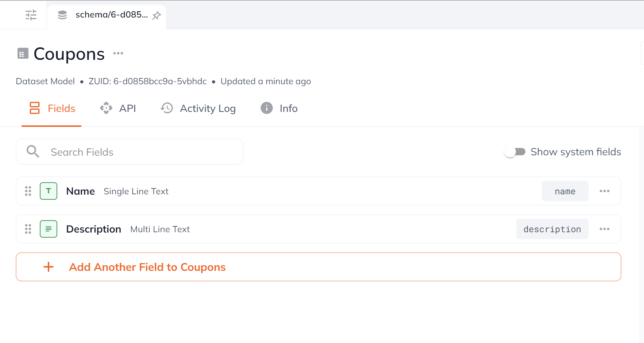
Task: Open Coupons model more options menu
Action: tap(118, 53)
